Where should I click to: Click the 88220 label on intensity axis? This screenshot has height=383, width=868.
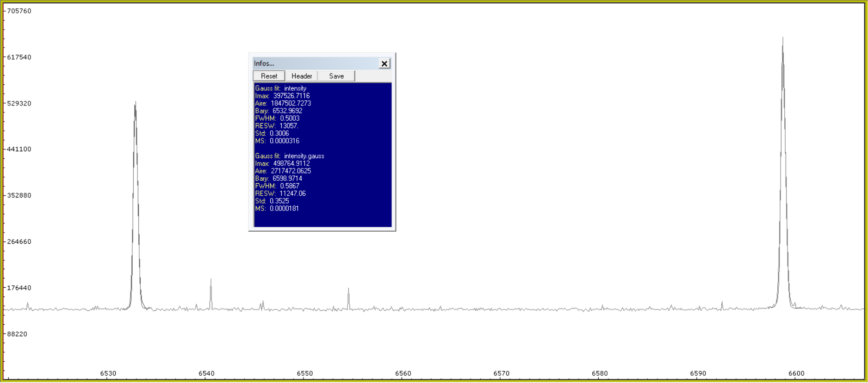pos(17,334)
